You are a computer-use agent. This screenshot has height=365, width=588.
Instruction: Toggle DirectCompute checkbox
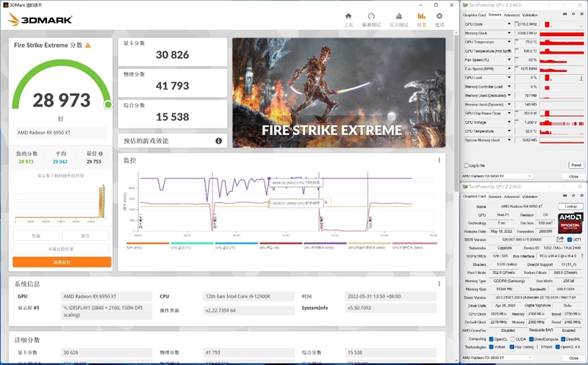pyautogui.click(x=531, y=339)
